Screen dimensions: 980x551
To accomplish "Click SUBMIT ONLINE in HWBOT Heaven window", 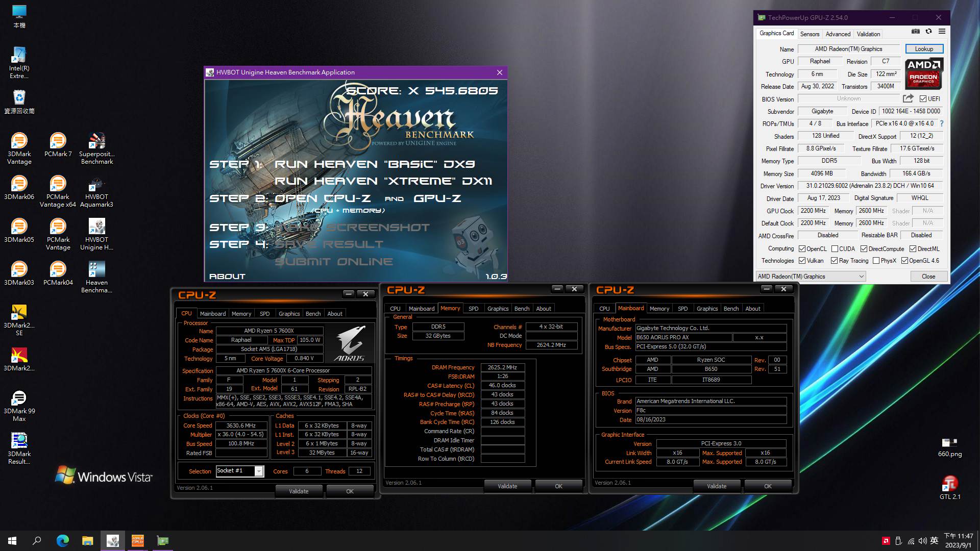I will pyautogui.click(x=334, y=262).
